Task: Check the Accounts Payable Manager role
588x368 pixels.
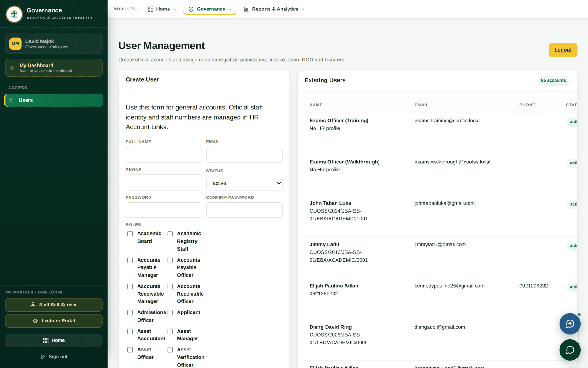Action: coord(130,260)
